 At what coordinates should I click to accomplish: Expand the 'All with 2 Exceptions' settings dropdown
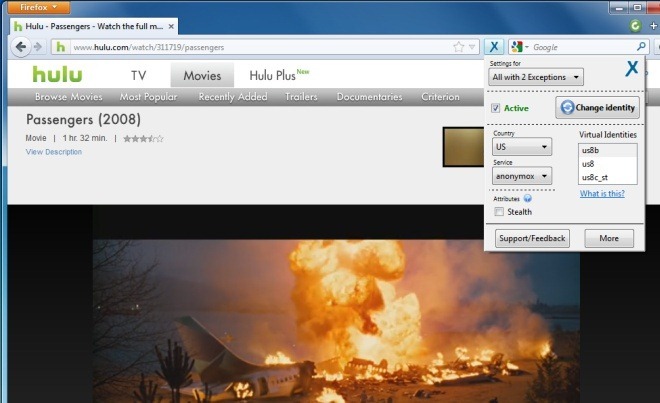click(536, 77)
